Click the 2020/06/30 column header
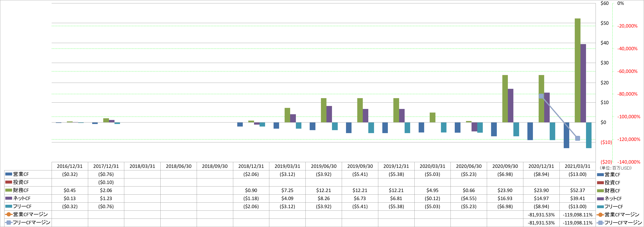The width and height of the screenshot is (644, 227). point(469,166)
